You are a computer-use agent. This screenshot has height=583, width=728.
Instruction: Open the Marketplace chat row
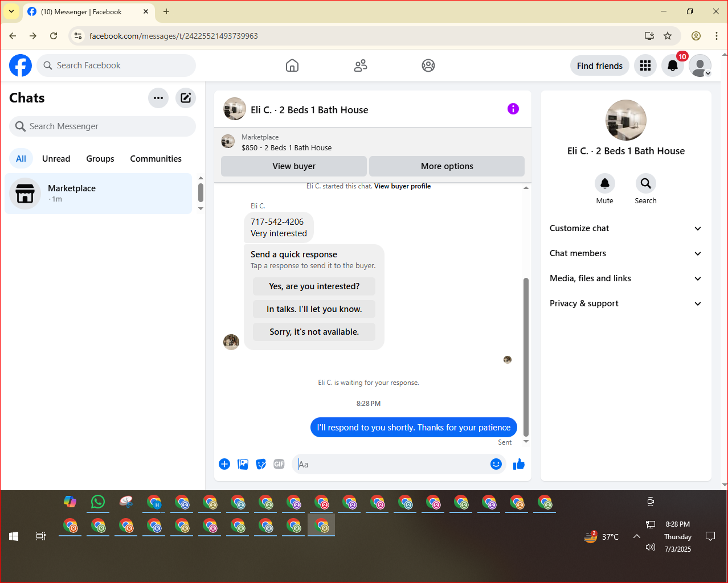(99, 194)
